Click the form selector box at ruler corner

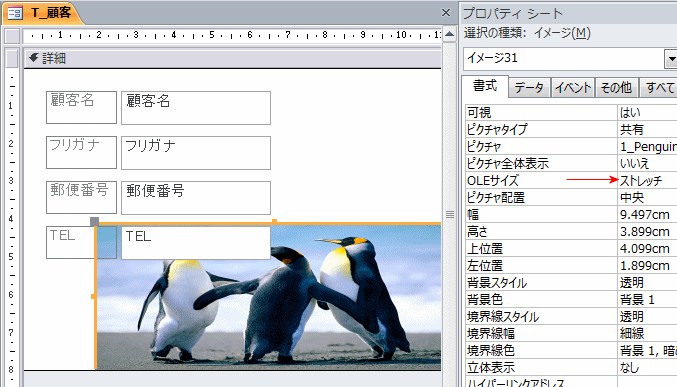pyautogui.click(x=12, y=36)
